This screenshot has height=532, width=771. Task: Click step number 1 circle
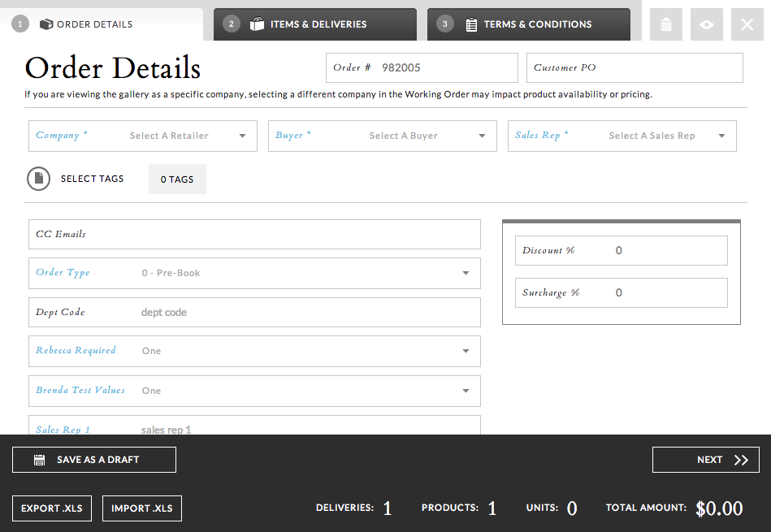[x=20, y=24]
